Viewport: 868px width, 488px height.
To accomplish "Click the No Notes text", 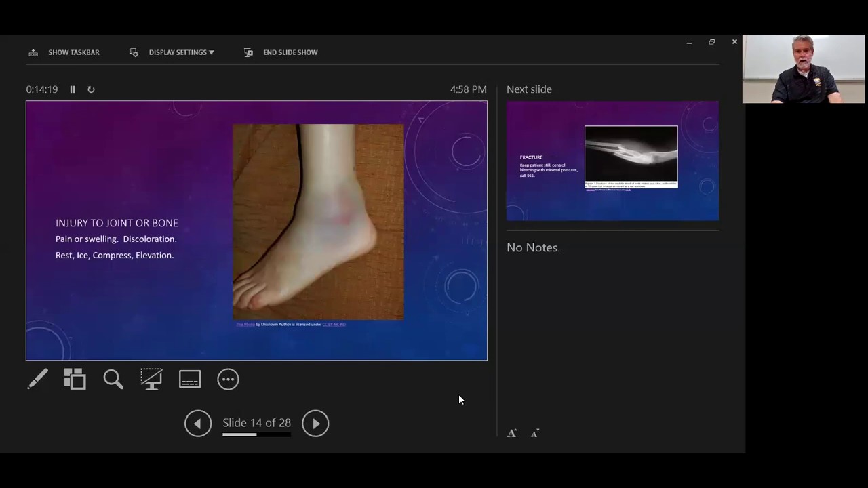I will 533,247.
